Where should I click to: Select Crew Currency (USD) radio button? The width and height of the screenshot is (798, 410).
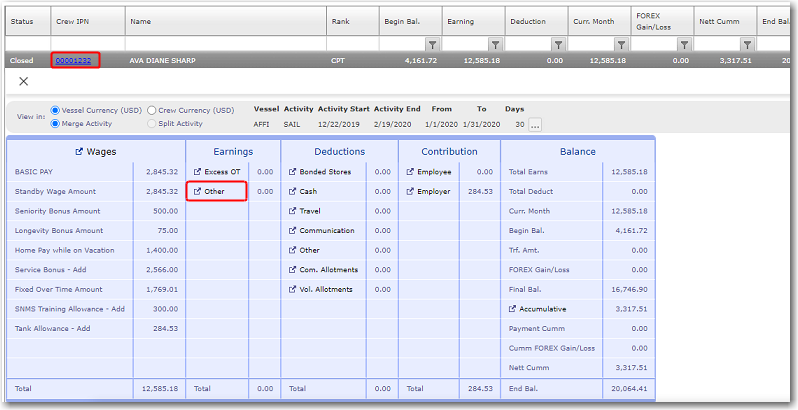[151, 110]
